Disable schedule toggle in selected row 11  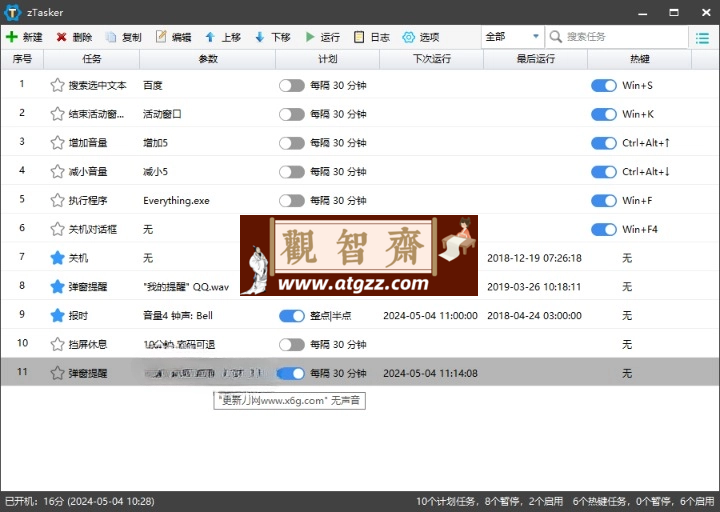pyautogui.click(x=292, y=373)
